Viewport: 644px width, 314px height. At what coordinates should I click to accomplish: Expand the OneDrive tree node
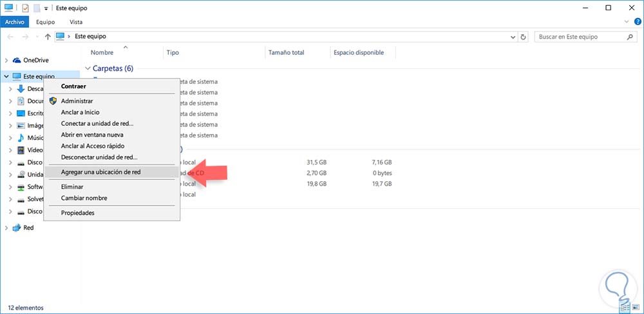(6, 61)
